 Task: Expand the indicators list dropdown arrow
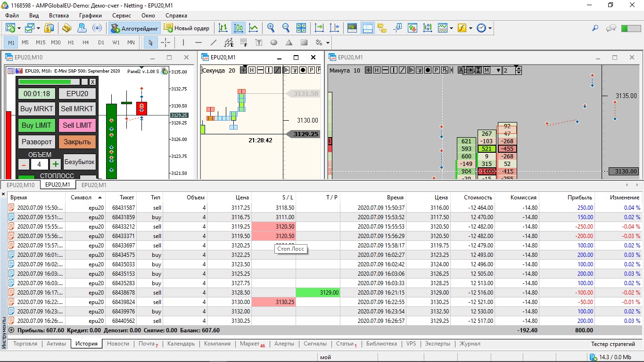(x=471, y=28)
